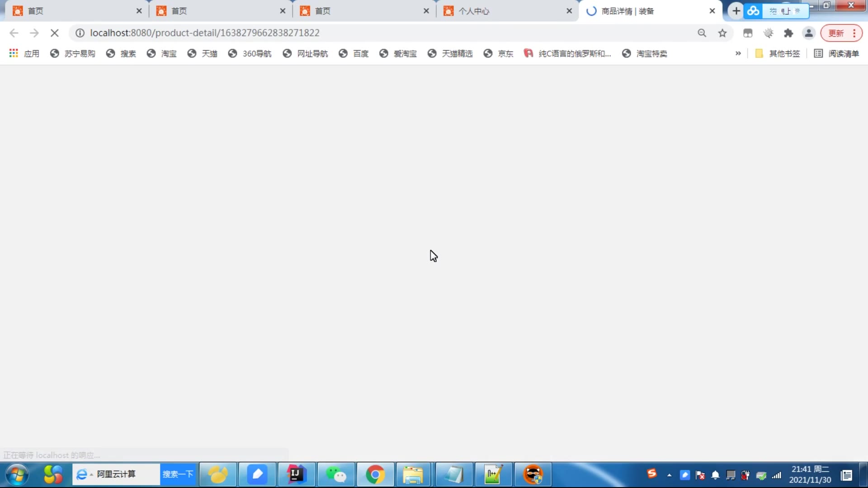The image size is (868, 488).
Task: Open the Windows Start menu
Action: point(17,475)
